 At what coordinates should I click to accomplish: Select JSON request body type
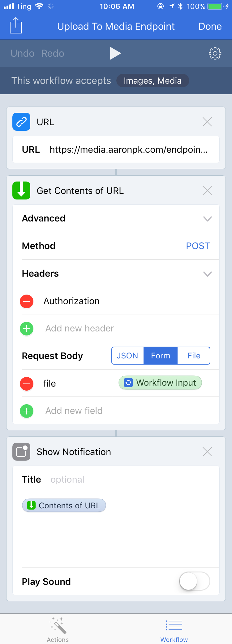[x=127, y=356]
